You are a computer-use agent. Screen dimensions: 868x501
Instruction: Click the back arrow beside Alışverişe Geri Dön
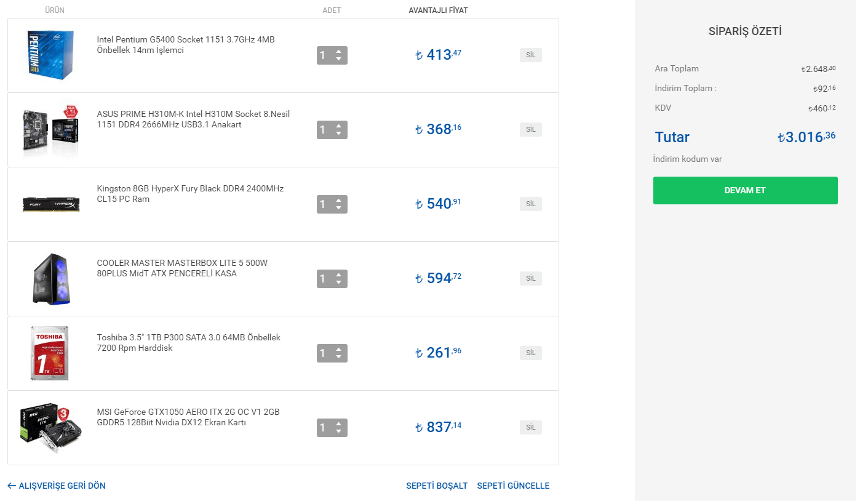[12, 486]
